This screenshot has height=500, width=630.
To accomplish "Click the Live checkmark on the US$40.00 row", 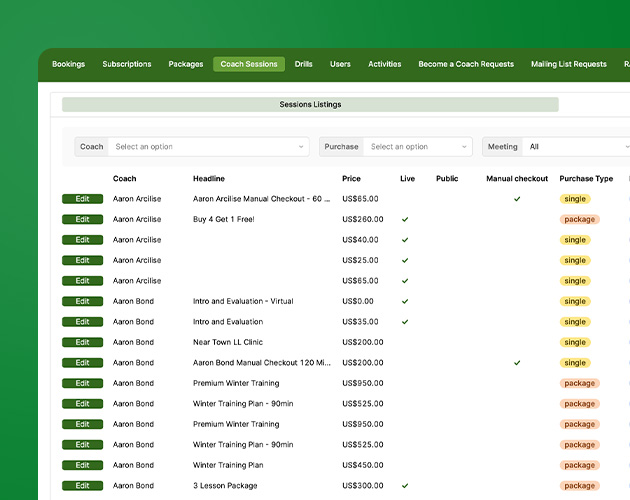I will [405, 240].
